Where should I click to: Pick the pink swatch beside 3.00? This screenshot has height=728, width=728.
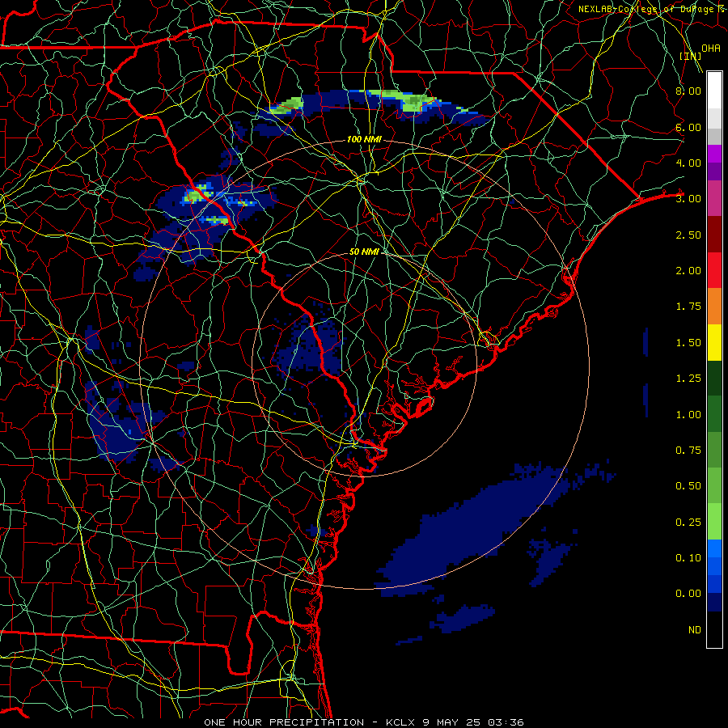pos(714,199)
